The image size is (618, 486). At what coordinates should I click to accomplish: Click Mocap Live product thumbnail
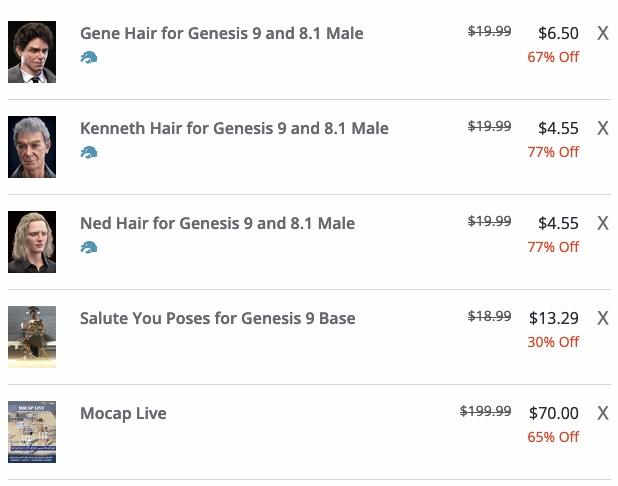[32, 432]
